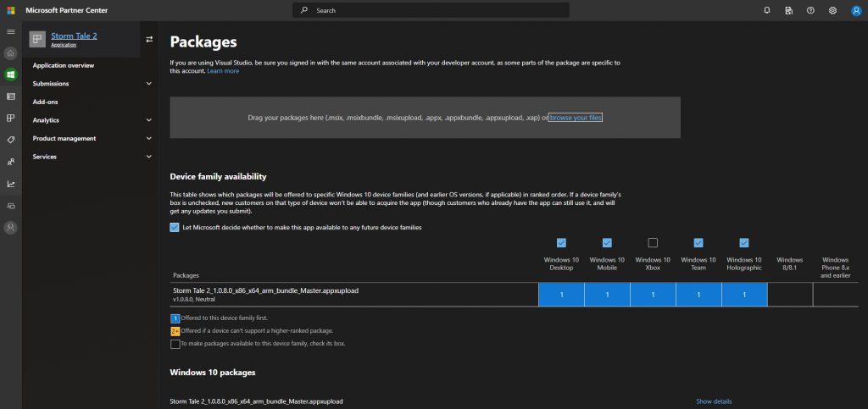The width and height of the screenshot is (868, 409).
Task: Click the home icon in left rail
Action: (11, 53)
